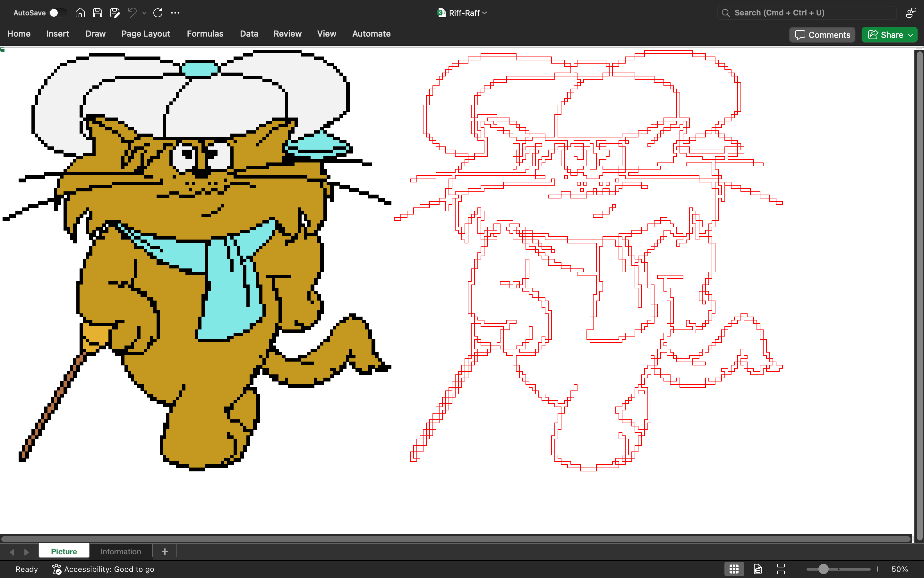The height and width of the screenshot is (578, 924).
Task: Click the Undo arrow icon
Action: (132, 13)
